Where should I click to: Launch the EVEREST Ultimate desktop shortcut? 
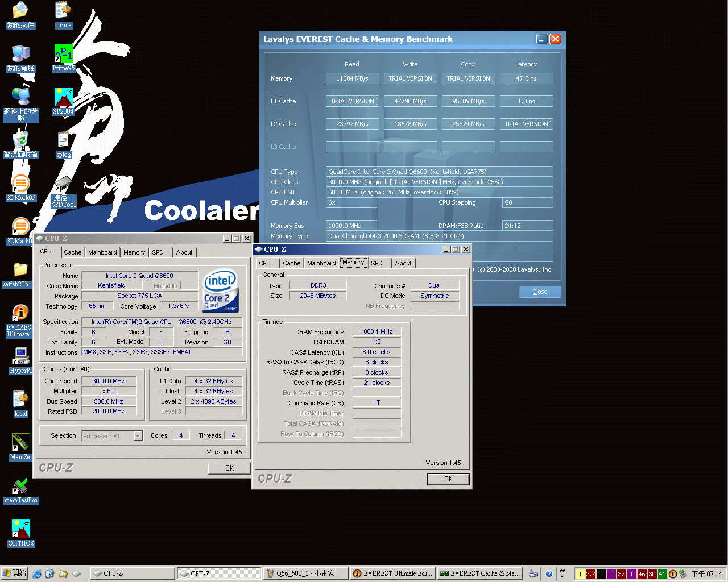20,321
